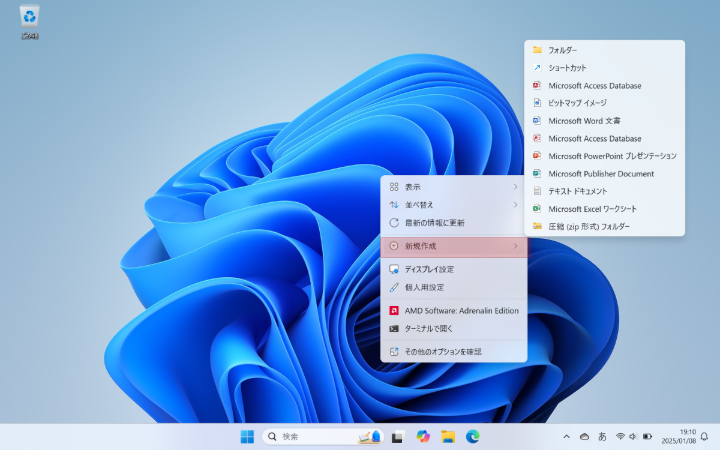Viewport: 720px width, 450px height.
Task: Click the Windows Start button
Action: [247, 437]
